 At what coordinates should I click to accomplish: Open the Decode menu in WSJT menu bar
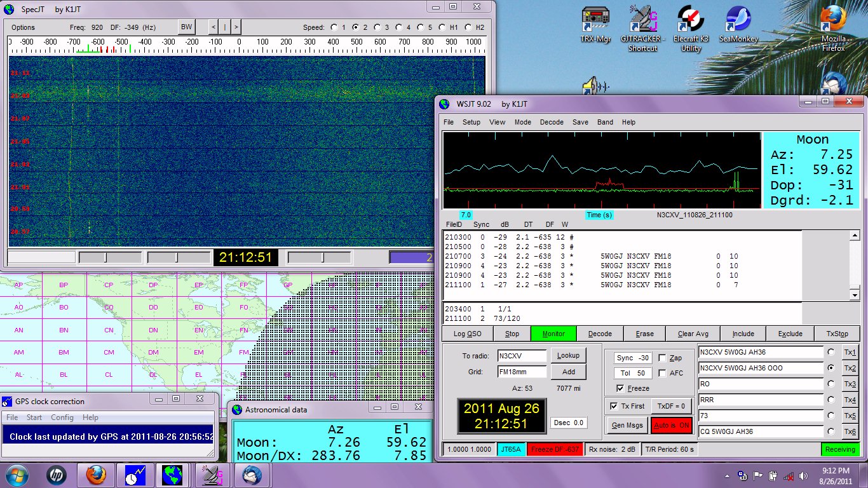click(x=552, y=122)
